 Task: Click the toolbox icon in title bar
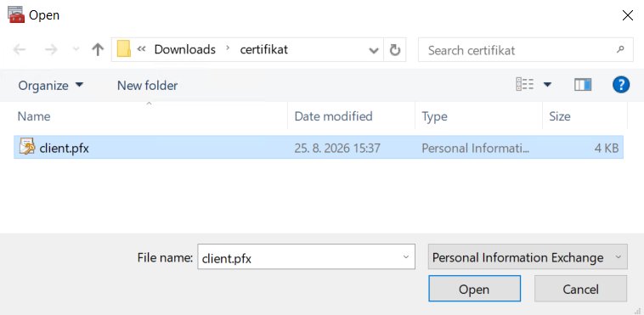[16, 14]
